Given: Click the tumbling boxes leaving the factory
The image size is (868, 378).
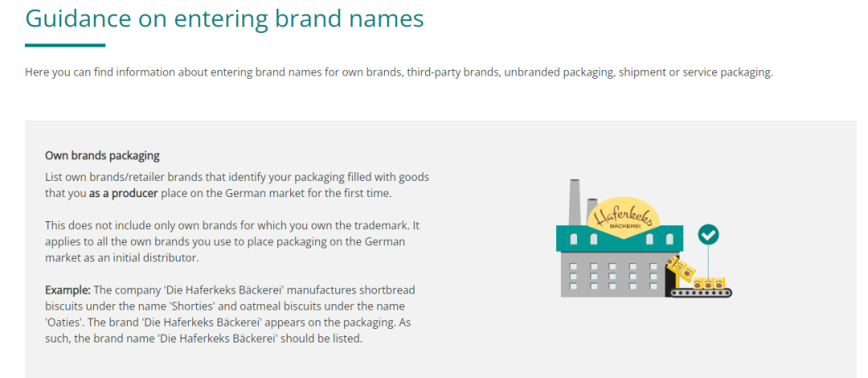Looking at the screenshot, I should point(678,269).
